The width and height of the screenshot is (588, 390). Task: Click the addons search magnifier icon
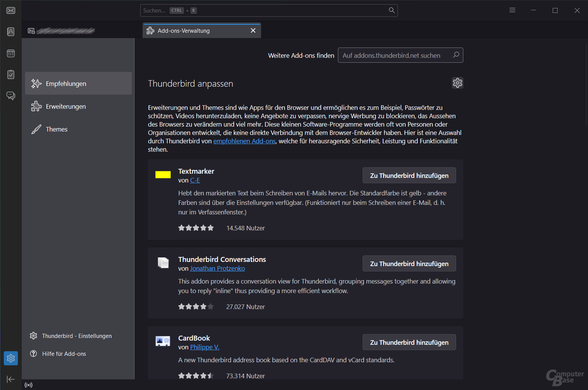pyautogui.click(x=456, y=55)
